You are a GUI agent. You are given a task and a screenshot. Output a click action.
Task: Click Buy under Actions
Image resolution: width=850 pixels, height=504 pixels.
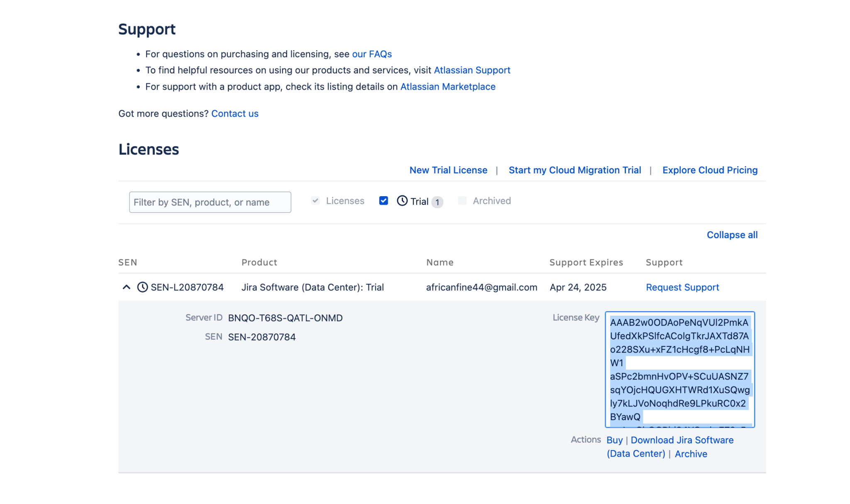(x=615, y=440)
